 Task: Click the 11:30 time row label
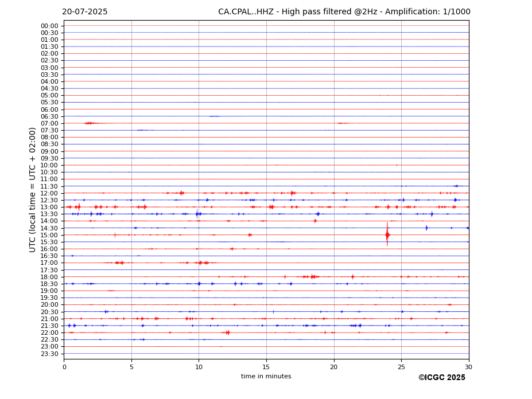point(49,186)
